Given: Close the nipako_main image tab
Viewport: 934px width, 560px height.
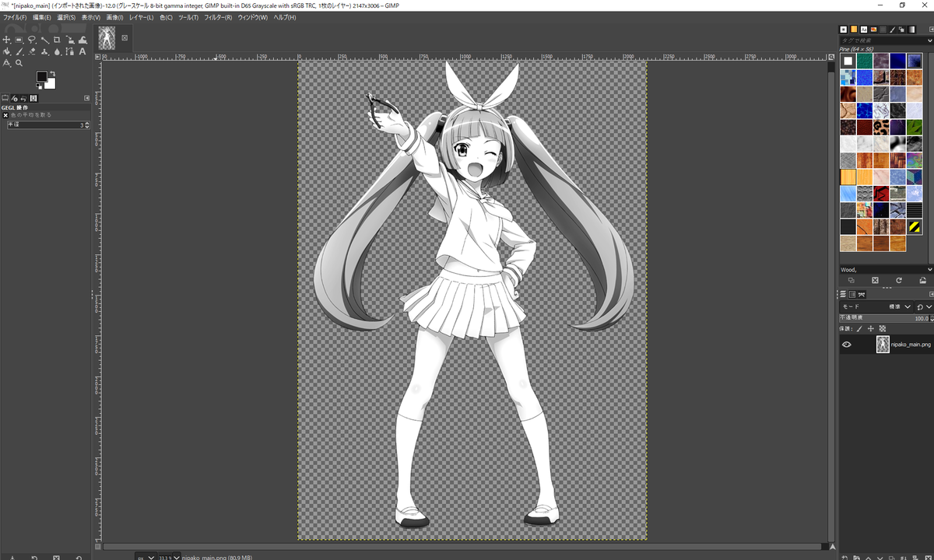Looking at the screenshot, I should [x=125, y=37].
